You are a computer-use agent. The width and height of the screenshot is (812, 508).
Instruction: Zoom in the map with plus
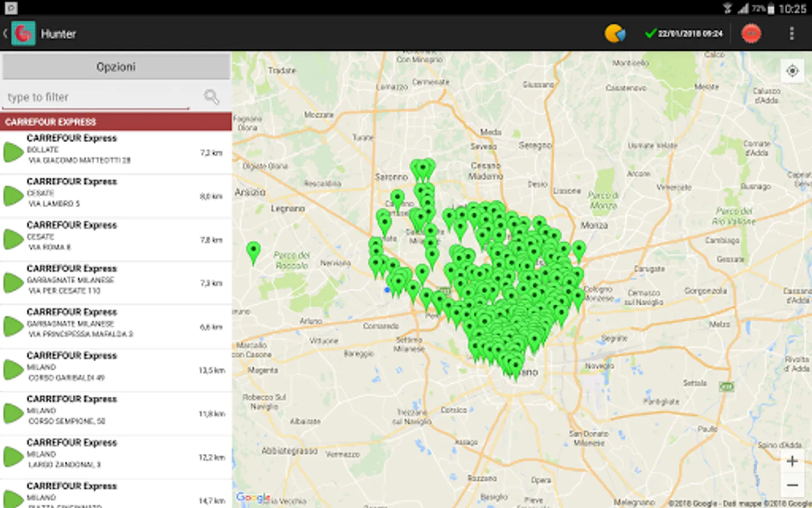click(792, 461)
